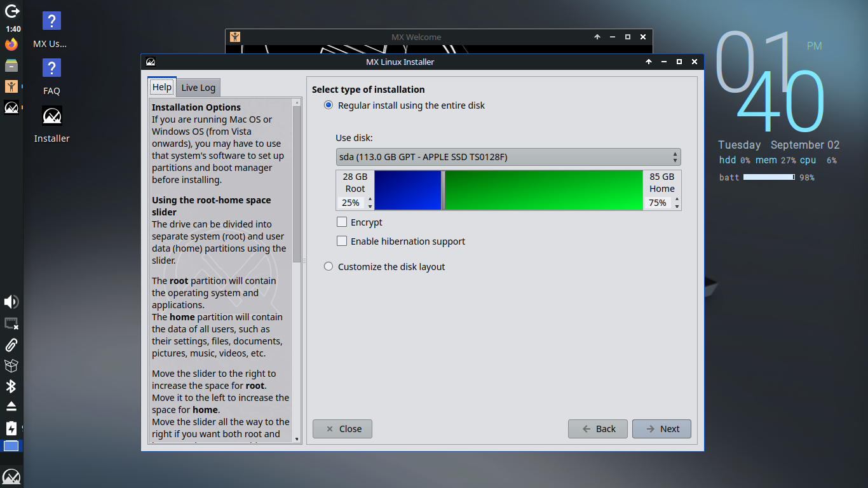Click the Installer icon at the panel bottom
Image resolution: width=868 pixels, height=488 pixels.
[x=11, y=476]
